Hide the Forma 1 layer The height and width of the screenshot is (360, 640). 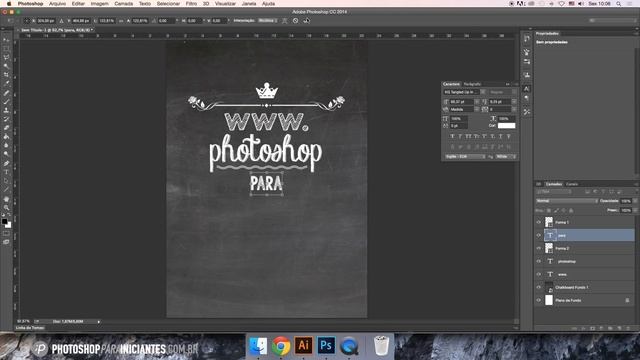pos(538,222)
